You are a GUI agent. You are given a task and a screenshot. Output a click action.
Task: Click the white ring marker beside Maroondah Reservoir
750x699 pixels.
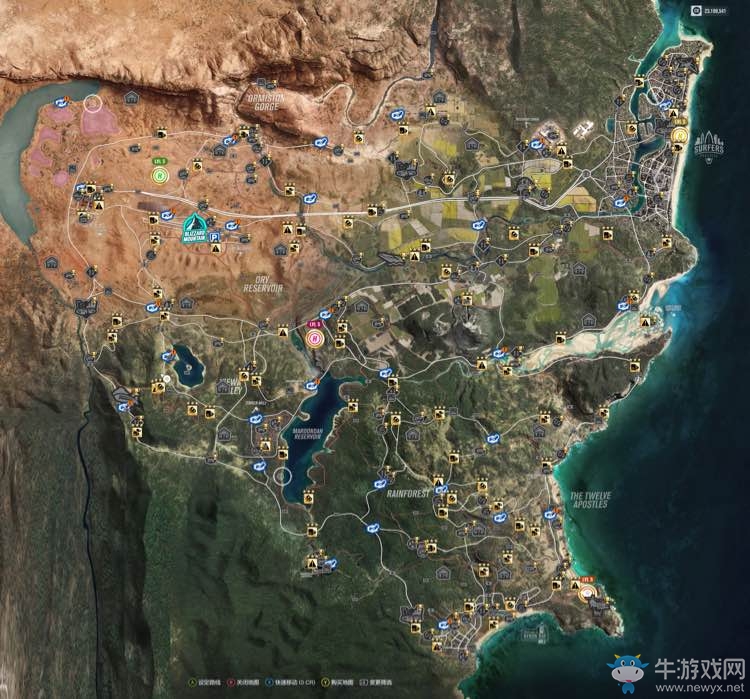282,476
